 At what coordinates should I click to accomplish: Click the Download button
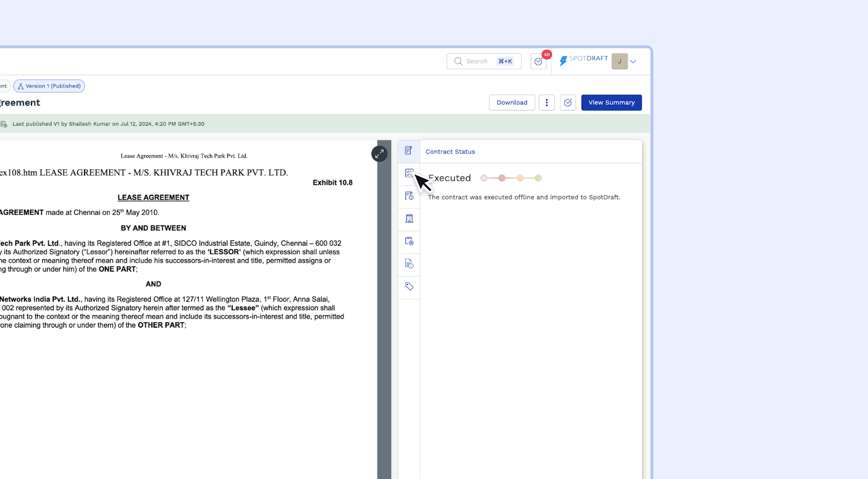pos(512,103)
